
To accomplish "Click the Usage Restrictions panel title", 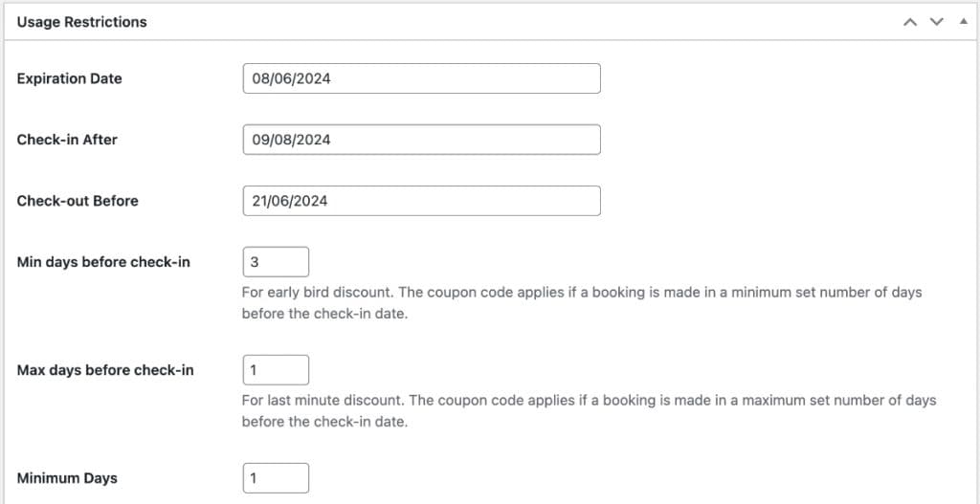I will tap(82, 21).
